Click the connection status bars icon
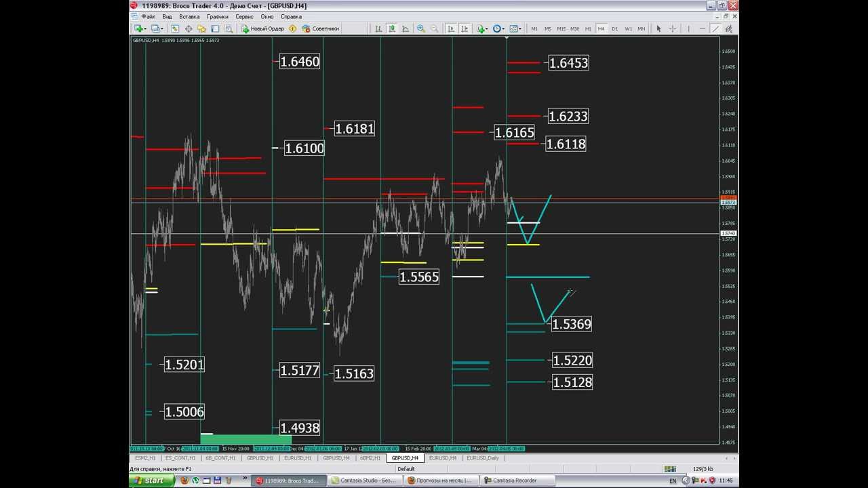Image resolution: width=868 pixels, height=488 pixels. [x=670, y=469]
